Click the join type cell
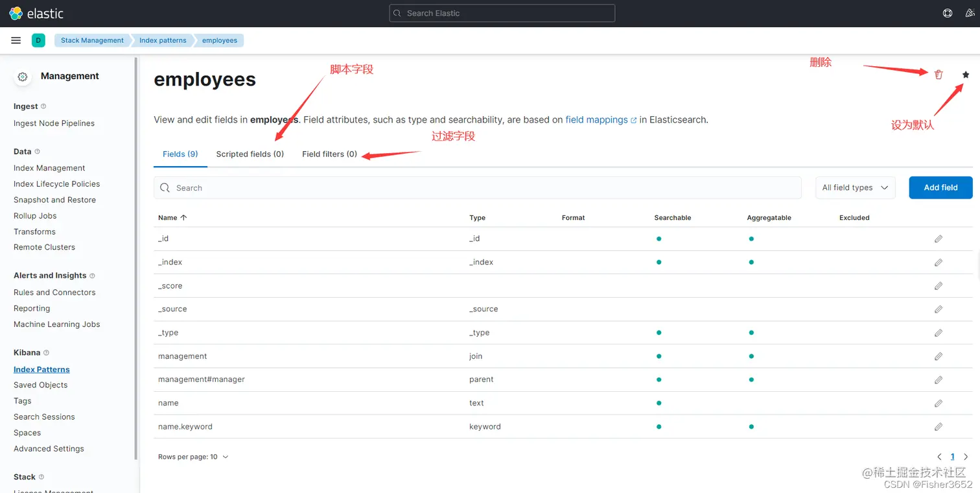The image size is (980, 493). [476, 356]
